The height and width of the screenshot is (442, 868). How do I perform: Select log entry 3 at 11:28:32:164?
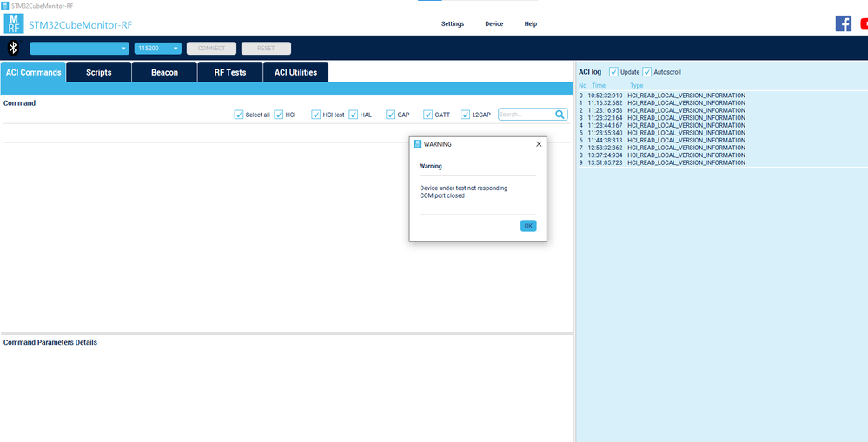pos(662,118)
